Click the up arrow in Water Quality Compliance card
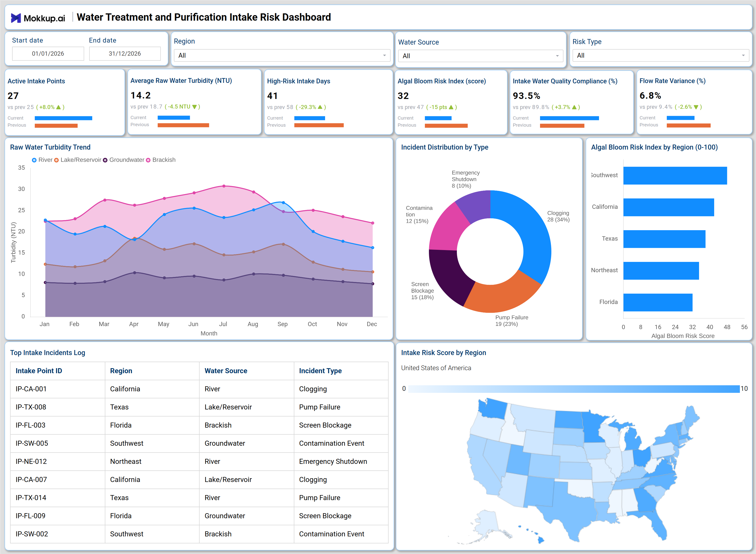The width and height of the screenshot is (756, 554). point(574,107)
